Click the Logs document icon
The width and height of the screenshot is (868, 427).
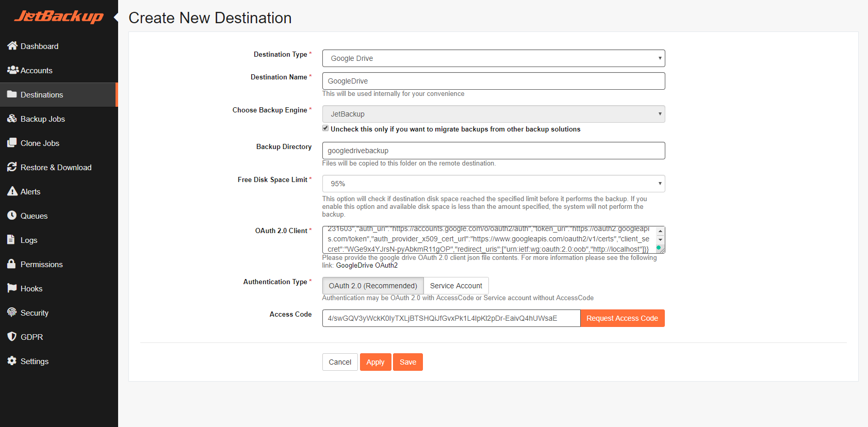tap(11, 240)
